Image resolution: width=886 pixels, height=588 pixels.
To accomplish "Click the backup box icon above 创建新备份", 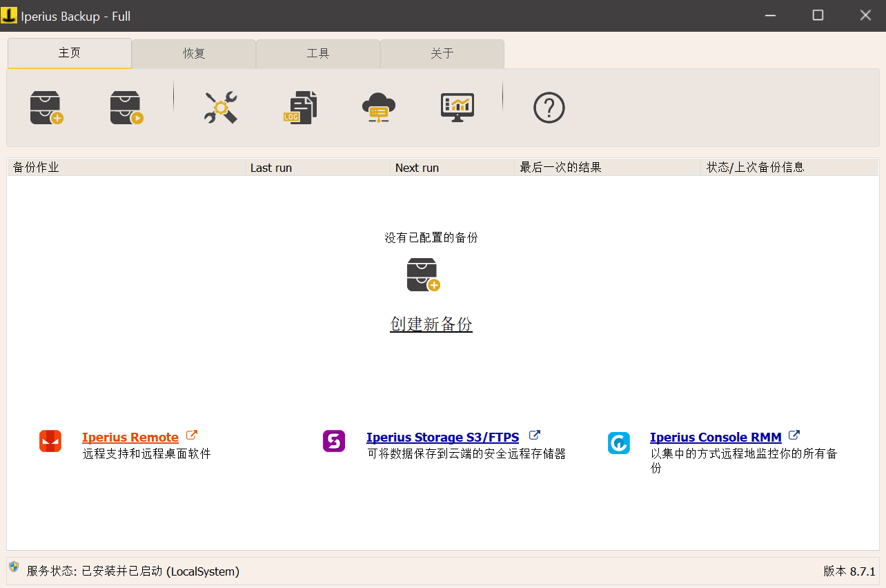I will (x=422, y=273).
